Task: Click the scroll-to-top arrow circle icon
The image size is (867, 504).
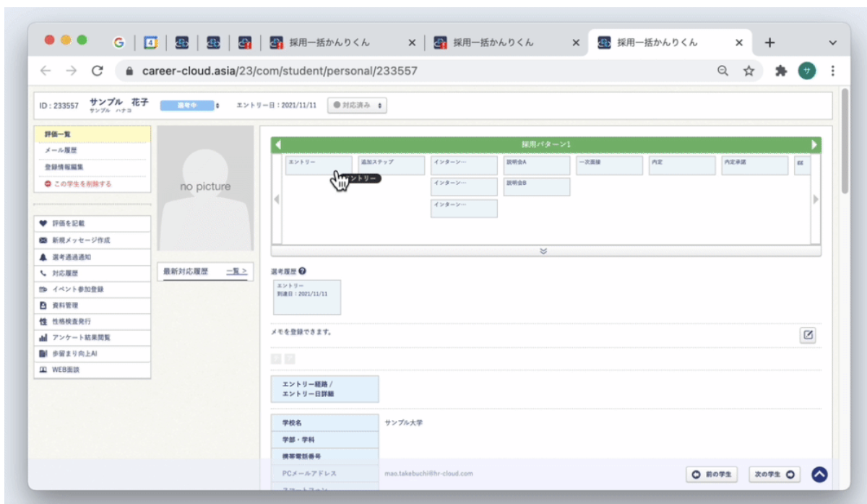Action: (x=819, y=474)
